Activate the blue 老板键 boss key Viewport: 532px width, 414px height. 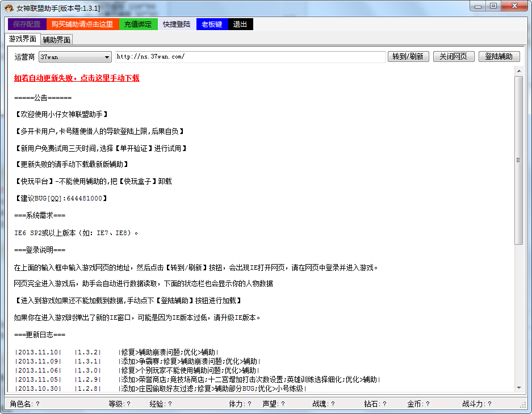coord(212,24)
